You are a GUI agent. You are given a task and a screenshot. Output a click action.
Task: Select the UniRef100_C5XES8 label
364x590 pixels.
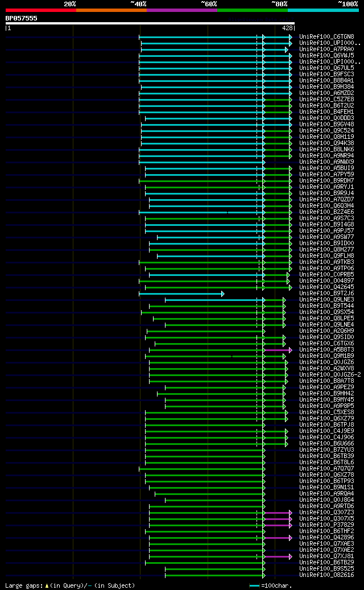(326, 412)
